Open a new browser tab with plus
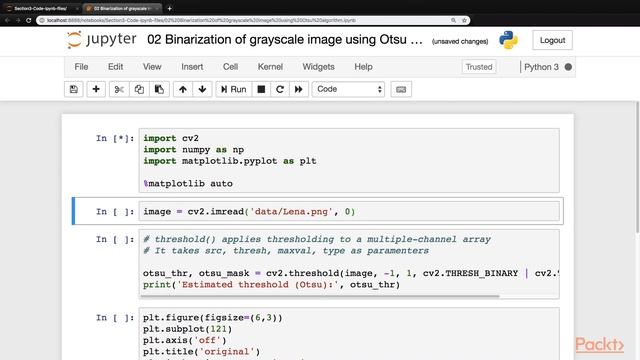The image size is (640, 360). click(x=169, y=8)
